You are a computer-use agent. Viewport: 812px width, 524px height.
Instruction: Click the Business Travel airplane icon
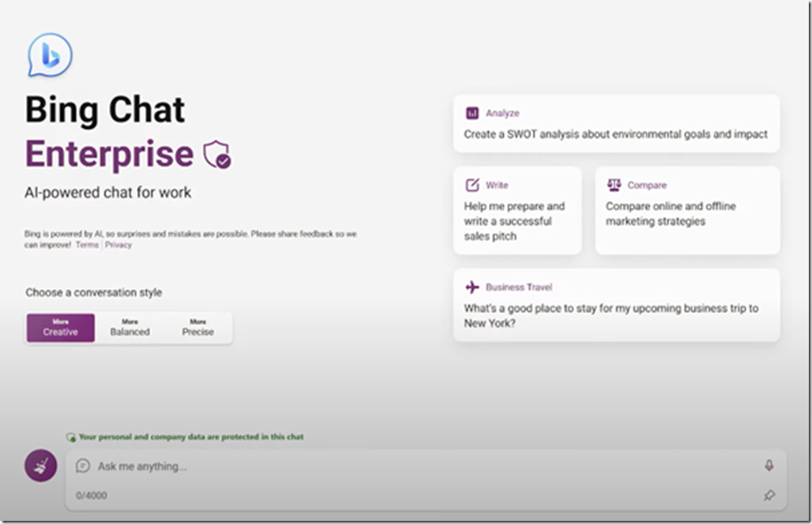(x=472, y=287)
